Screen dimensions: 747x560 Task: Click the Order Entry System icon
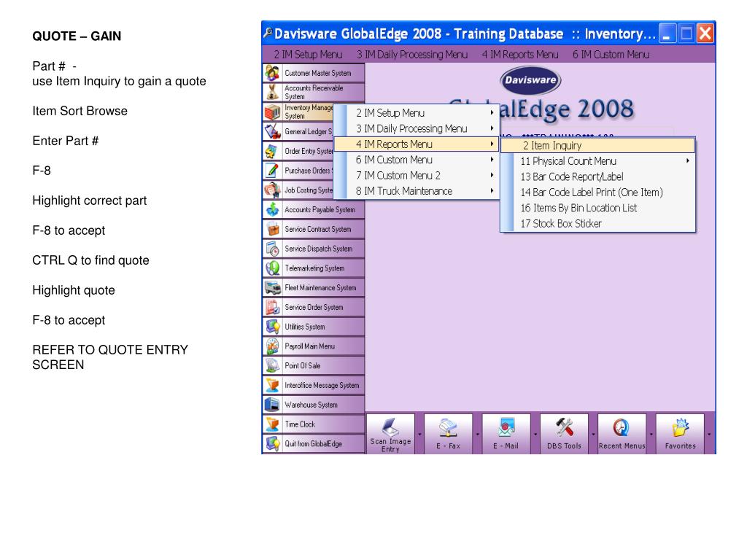(x=272, y=151)
